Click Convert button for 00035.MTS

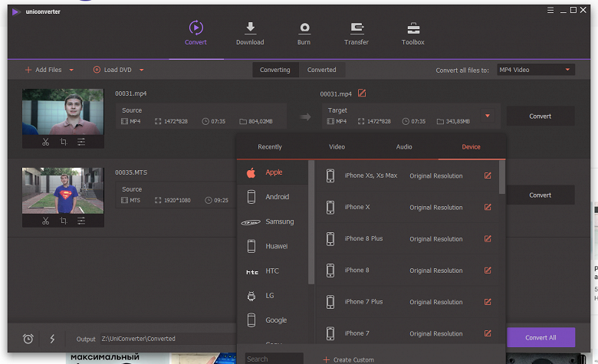tap(540, 195)
